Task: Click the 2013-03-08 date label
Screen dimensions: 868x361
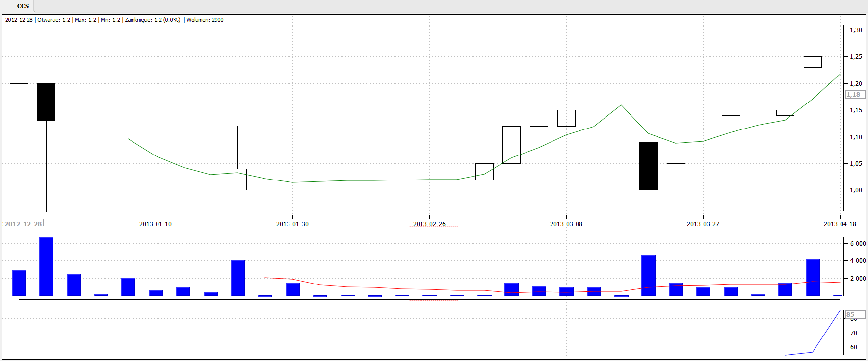Action: pos(566,224)
